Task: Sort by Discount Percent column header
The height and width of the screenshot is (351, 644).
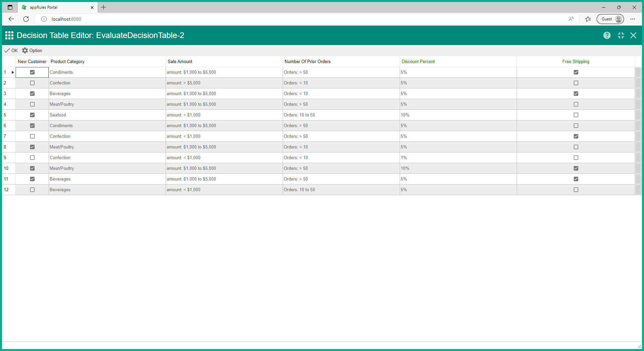Action: tap(418, 61)
